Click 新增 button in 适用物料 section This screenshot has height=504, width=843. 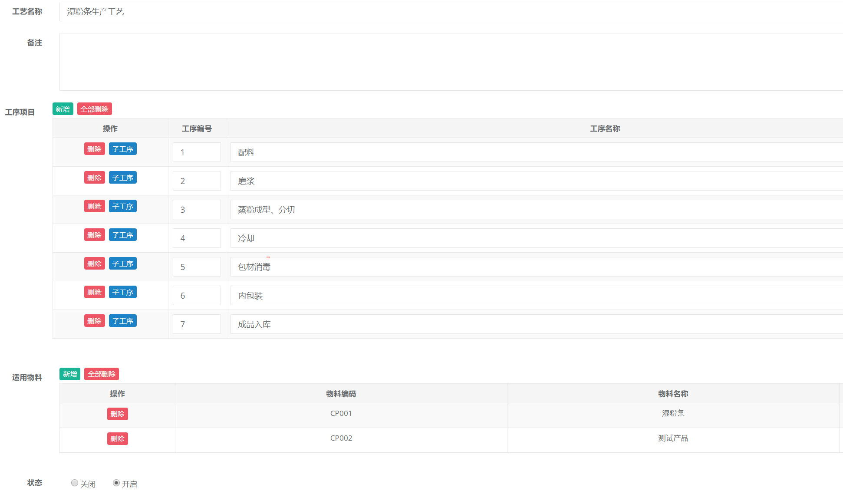[69, 374]
